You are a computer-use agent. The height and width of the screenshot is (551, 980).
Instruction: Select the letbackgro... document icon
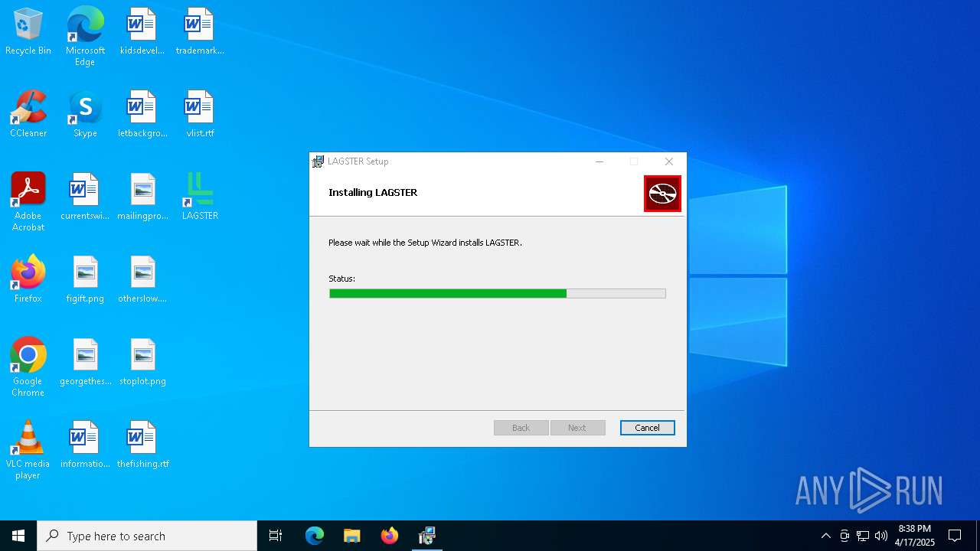[x=142, y=114]
